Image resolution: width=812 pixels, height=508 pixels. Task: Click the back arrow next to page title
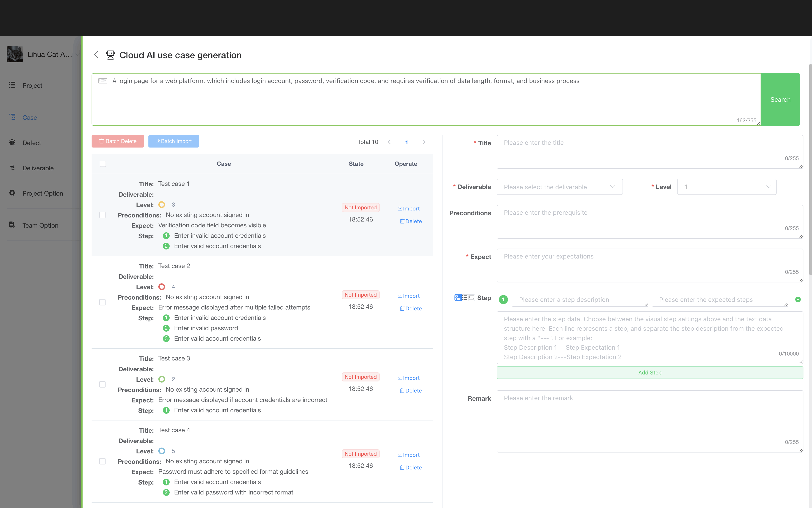coord(96,55)
